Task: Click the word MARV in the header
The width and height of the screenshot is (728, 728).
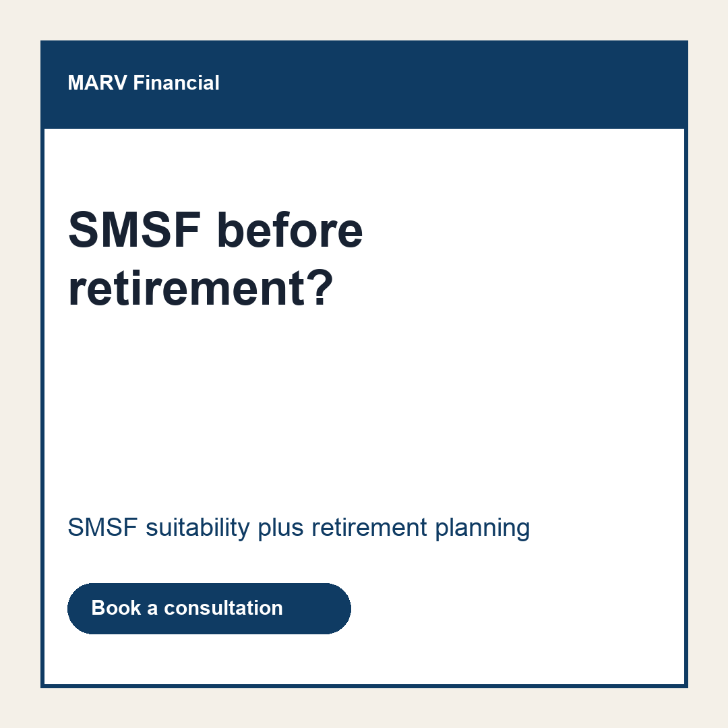Action: coord(97,83)
